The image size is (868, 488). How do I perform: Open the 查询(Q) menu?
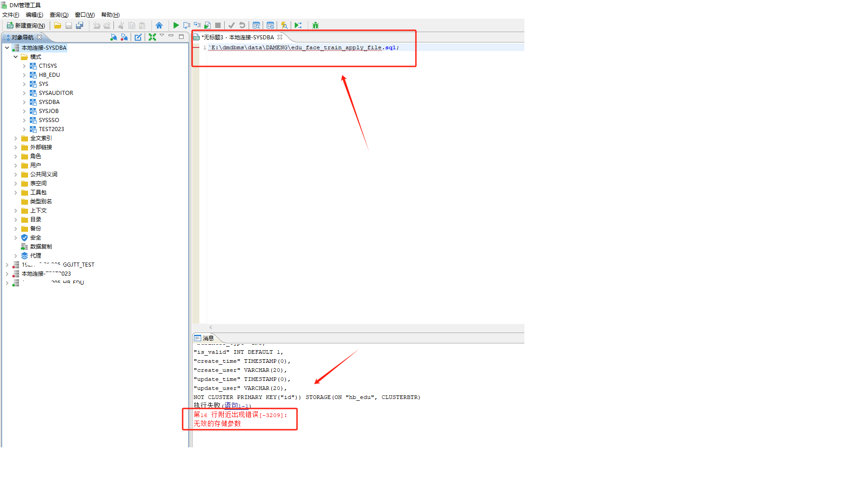click(59, 14)
